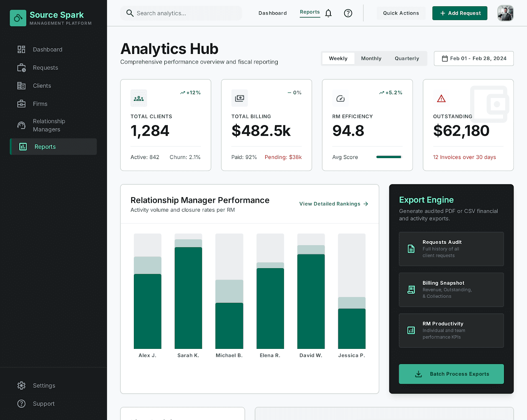Click the 'Active: 842' text
Image resolution: width=527 pixels, height=420 pixels.
(x=145, y=157)
